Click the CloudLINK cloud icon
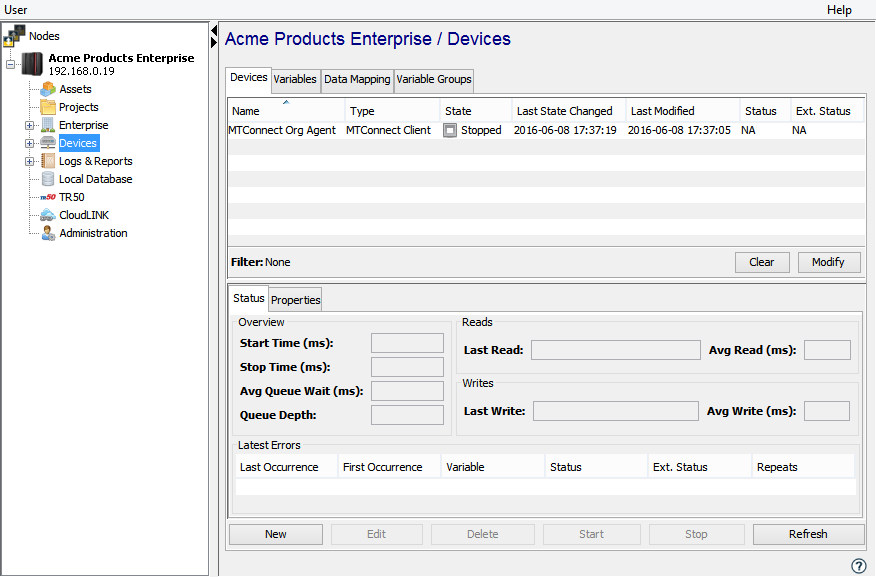Image resolution: width=876 pixels, height=577 pixels. (48, 215)
